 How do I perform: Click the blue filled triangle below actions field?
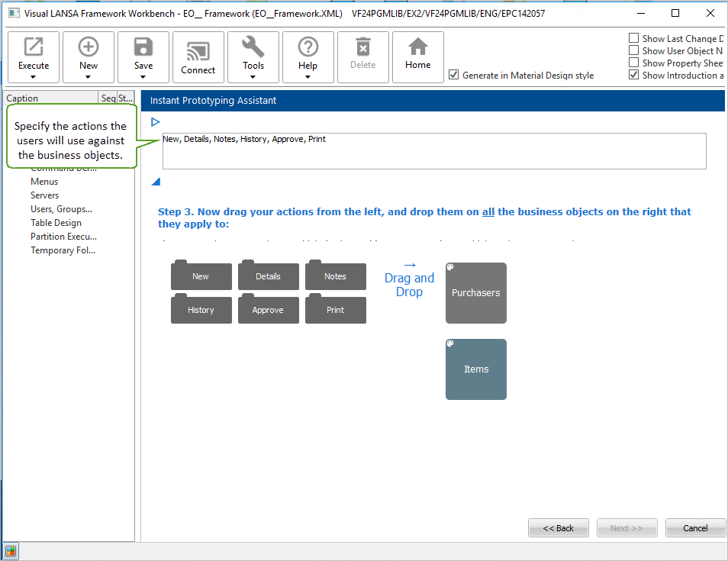[x=156, y=182]
